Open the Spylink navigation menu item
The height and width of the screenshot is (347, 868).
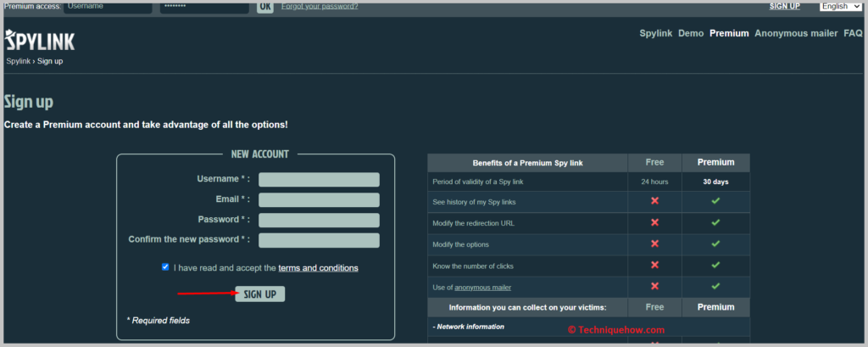pos(656,33)
